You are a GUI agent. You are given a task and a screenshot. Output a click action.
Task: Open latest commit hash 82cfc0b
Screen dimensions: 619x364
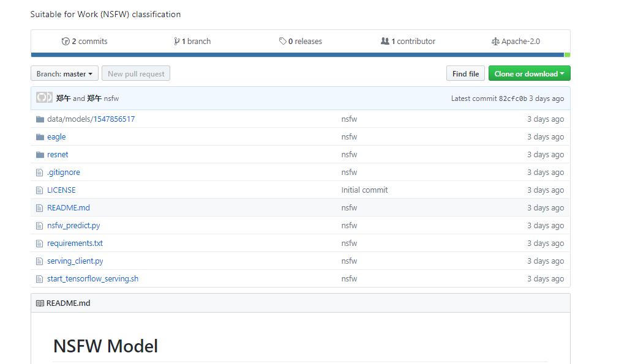513,98
